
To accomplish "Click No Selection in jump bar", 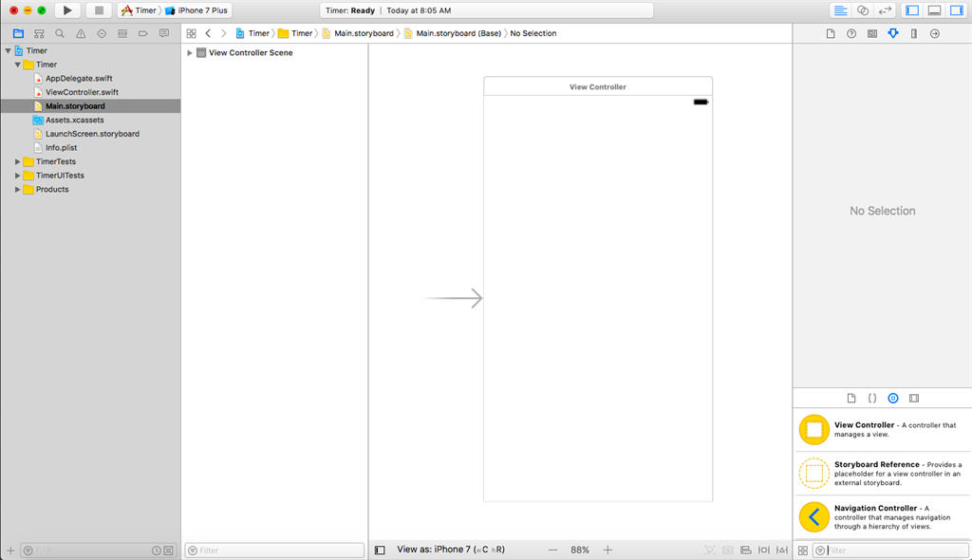I will (533, 33).
